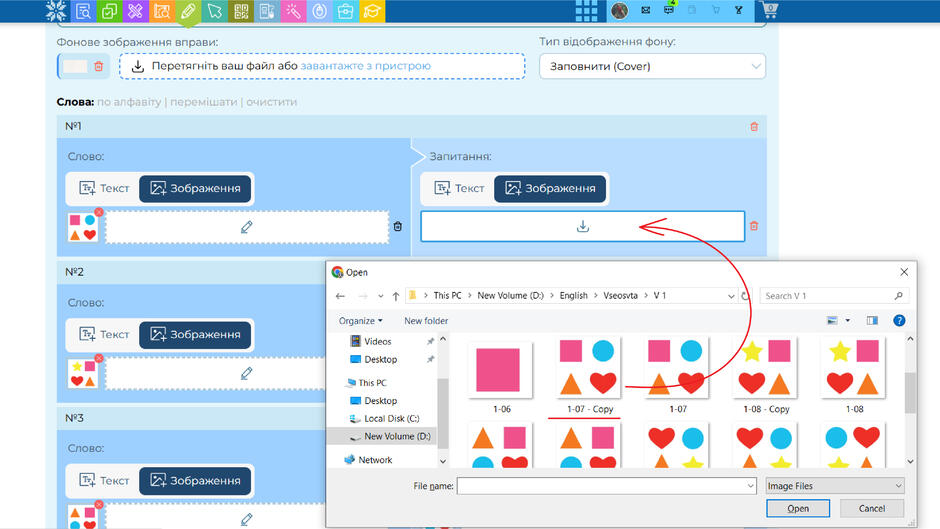
Task: Open the apps grid icon in top bar
Action: click(586, 10)
